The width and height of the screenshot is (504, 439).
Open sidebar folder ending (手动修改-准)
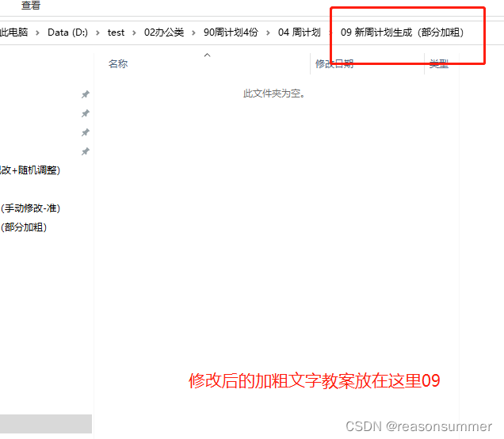30,208
